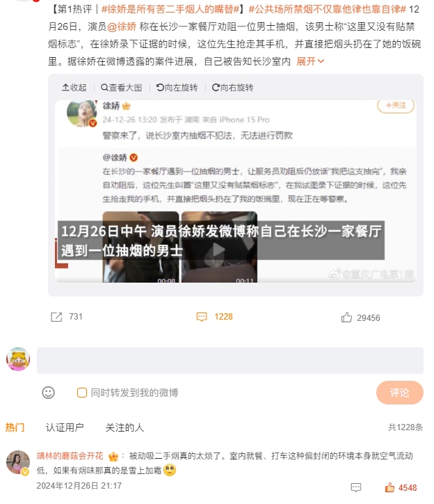Tick the 同时转发到我的微博 checkbox
Viewport: 434px width, 504px height.
82,393
